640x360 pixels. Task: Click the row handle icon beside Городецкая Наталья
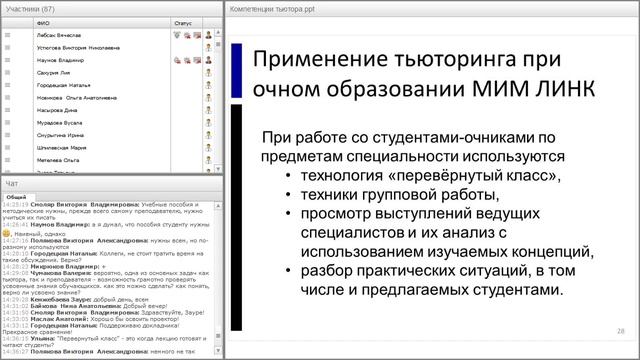[7, 85]
